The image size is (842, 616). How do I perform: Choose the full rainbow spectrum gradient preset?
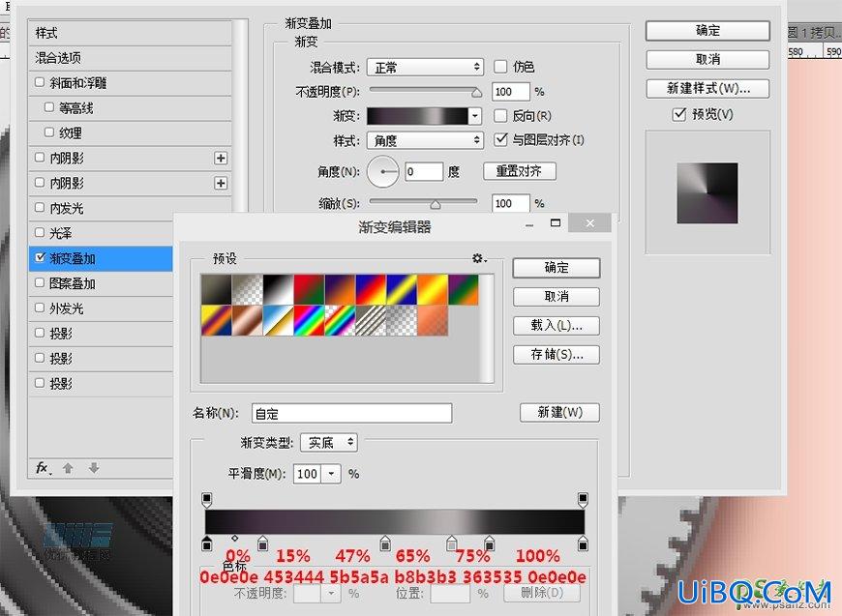tap(309, 320)
